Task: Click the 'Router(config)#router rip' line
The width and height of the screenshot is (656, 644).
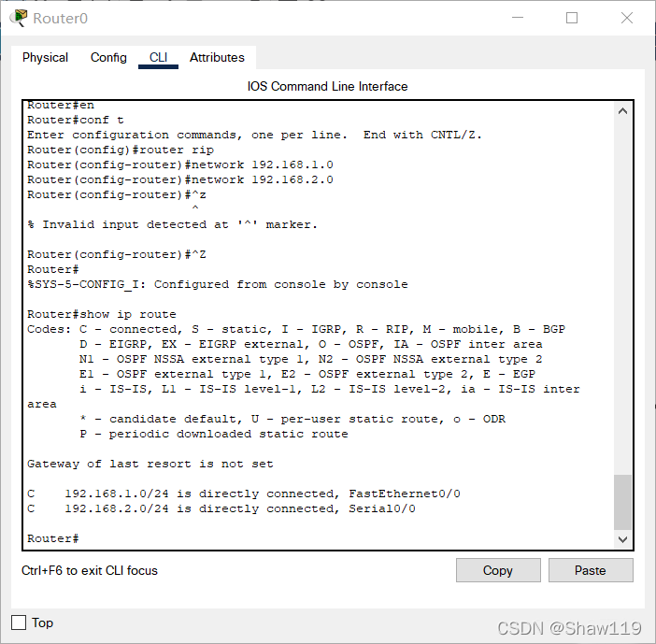Action: (x=121, y=150)
